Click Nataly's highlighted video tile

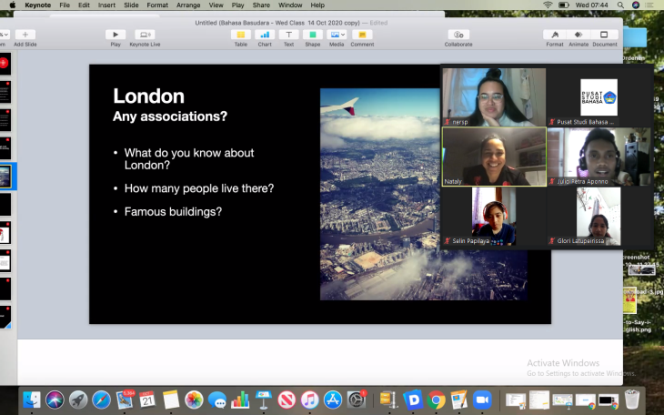(494, 157)
